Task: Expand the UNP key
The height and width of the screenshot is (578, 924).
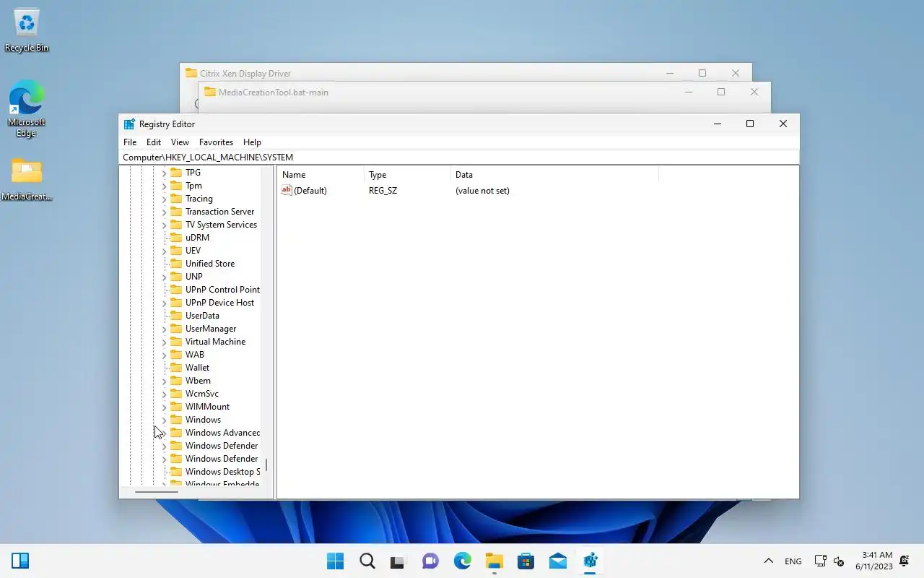Action: point(164,277)
